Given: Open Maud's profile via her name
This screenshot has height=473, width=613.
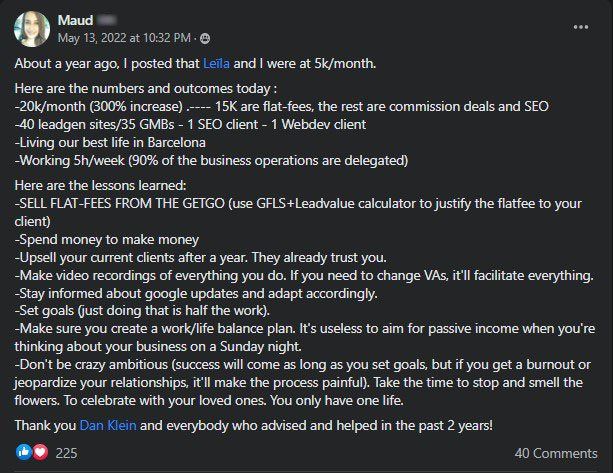Looking at the screenshot, I should 75,20.
